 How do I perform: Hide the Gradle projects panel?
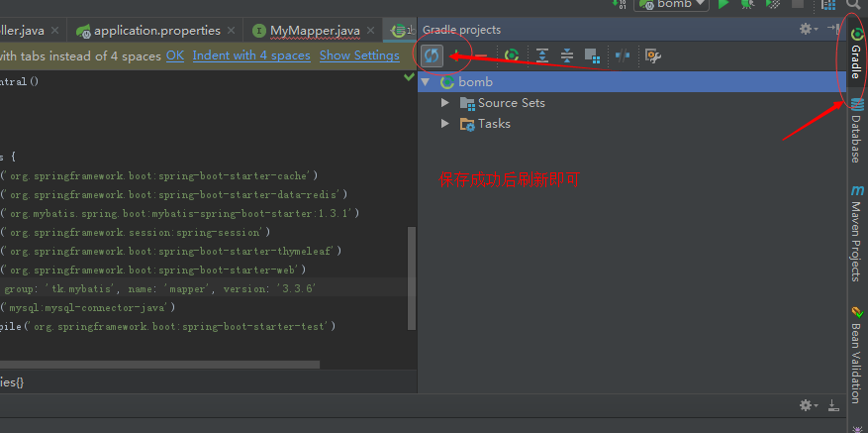point(832,29)
